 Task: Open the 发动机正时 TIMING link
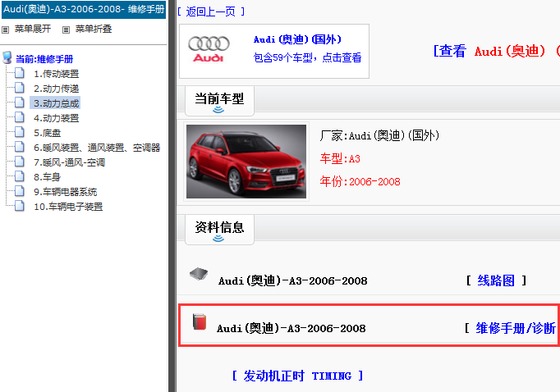pos(297,376)
